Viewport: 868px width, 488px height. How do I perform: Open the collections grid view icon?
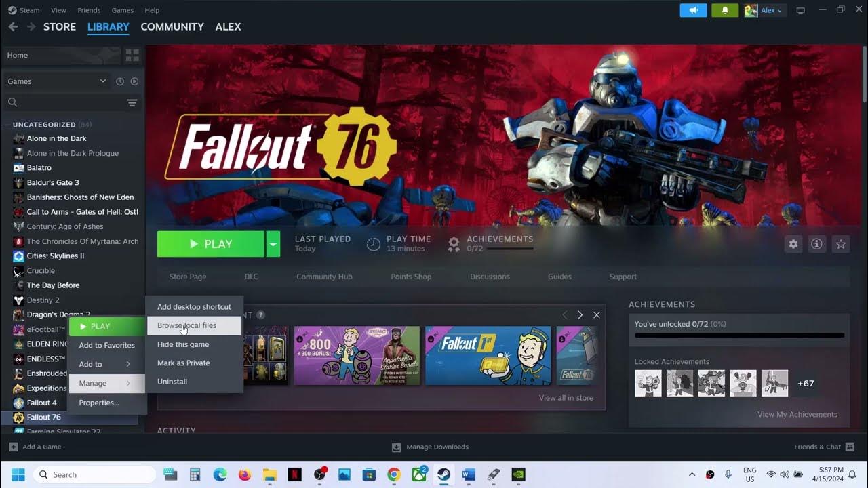(x=132, y=55)
